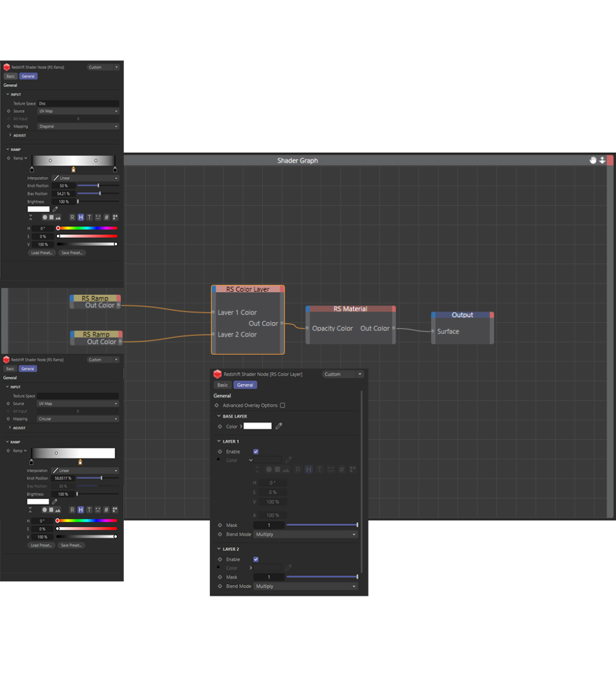Image resolution: width=616 pixels, height=673 pixels.
Task: Open Layer 2 Blend Mode Multiply dropdown
Action: pyautogui.click(x=305, y=586)
